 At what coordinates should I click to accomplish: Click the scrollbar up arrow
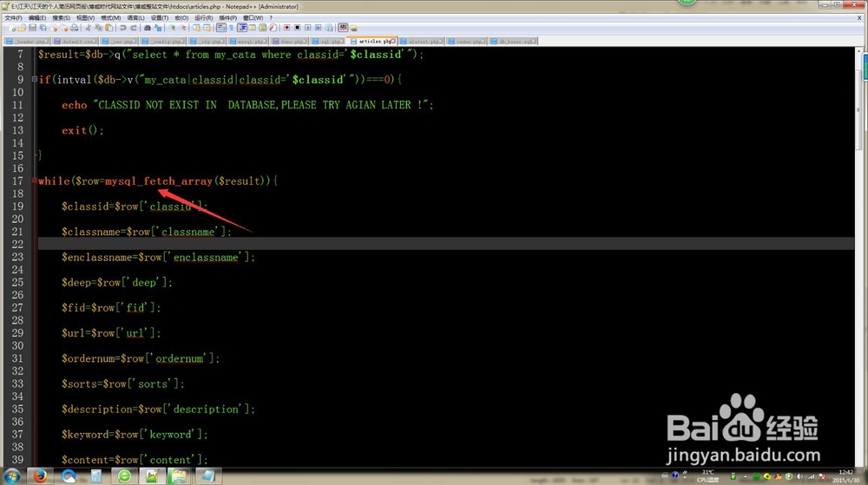click(x=859, y=50)
